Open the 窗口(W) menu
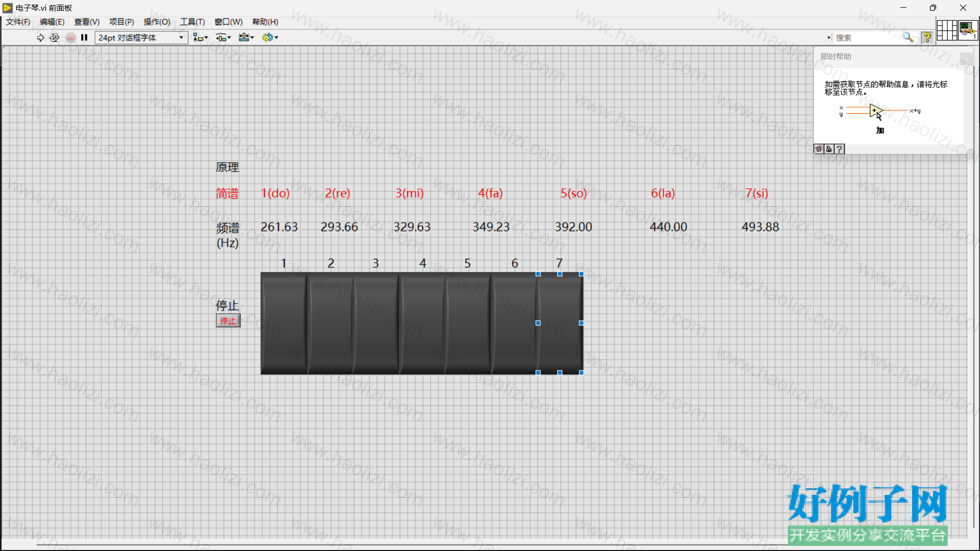 [x=228, y=22]
